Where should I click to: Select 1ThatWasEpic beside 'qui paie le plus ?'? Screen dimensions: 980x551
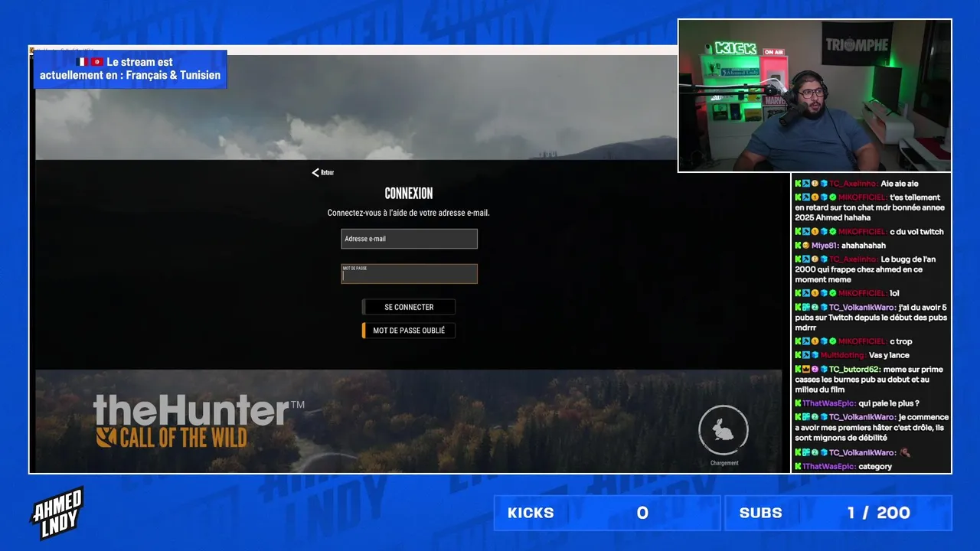[x=829, y=403]
